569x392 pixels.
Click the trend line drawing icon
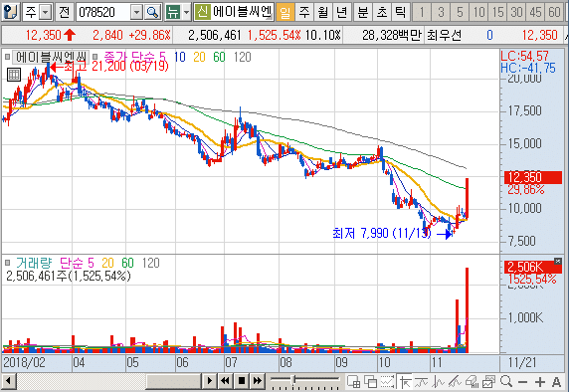[422, 381]
